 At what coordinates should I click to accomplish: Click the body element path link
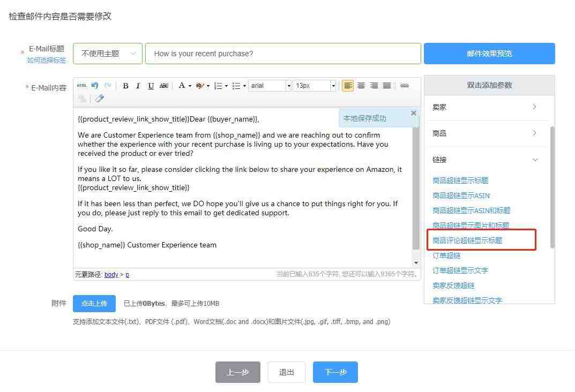(111, 274)
